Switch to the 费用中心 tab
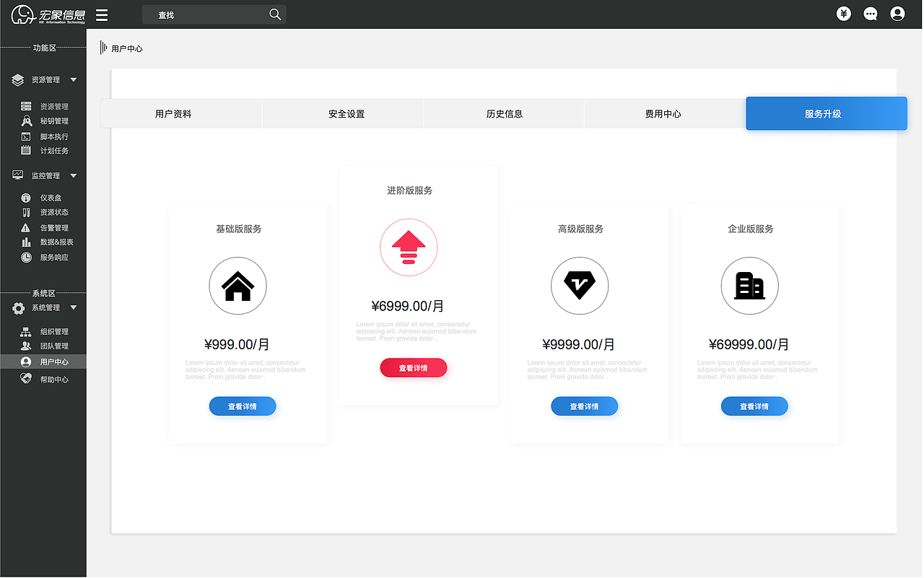 click(x=665, y=113)
